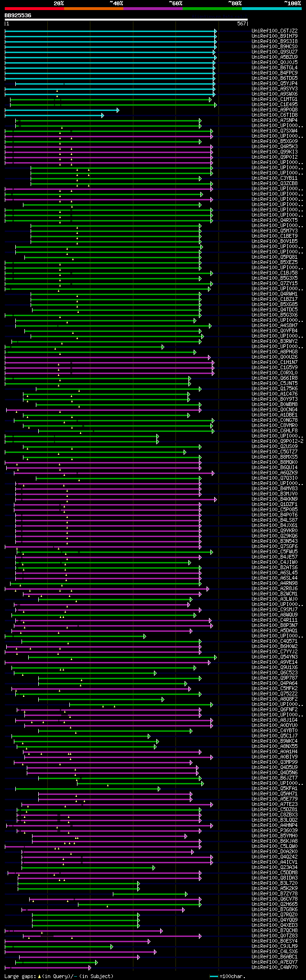Choose the UniRef100_B4KKN9 hit
The width and height of the screenshot is (306, 980).
(274, 499)
